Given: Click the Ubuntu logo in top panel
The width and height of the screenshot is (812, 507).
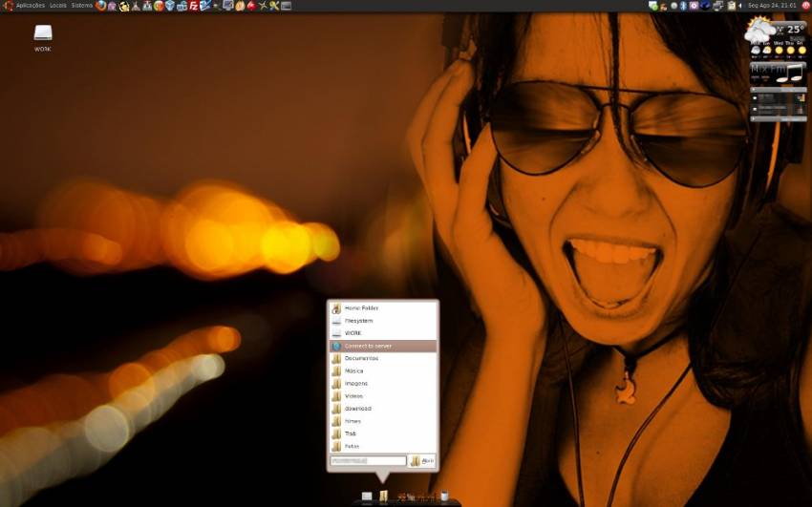Looking at the screenshot, I should coord(8,6).
